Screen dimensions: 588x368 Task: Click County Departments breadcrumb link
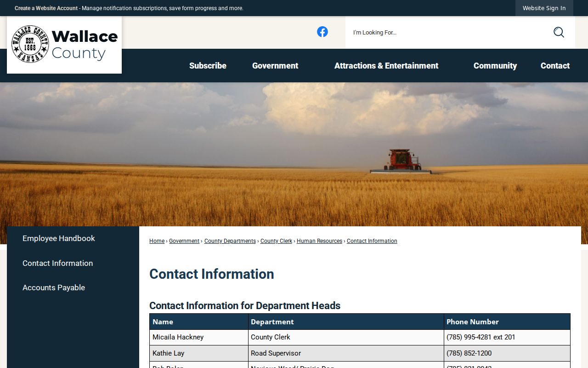tap(230, 241)
